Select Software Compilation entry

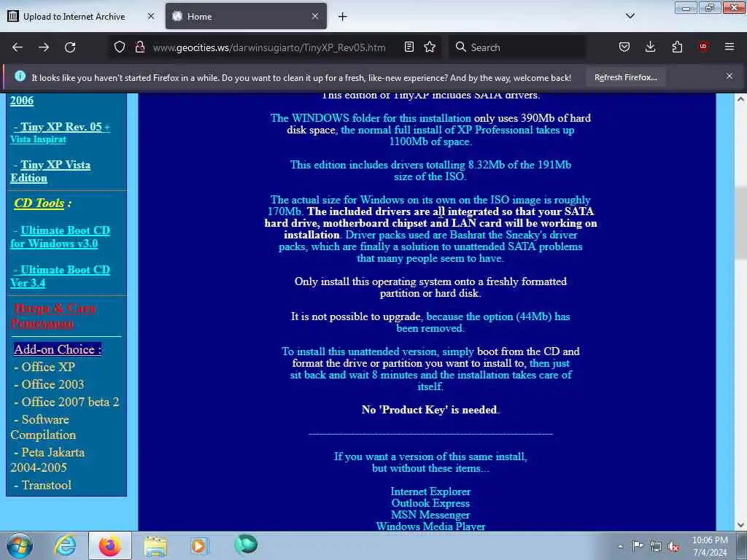pyautogui.click(x=43, y=427)
